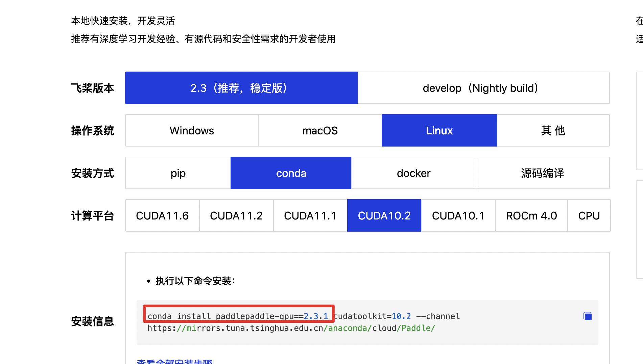Select macOS operating system
Viewport: 643px width, 364px height.
coord(320,130)
